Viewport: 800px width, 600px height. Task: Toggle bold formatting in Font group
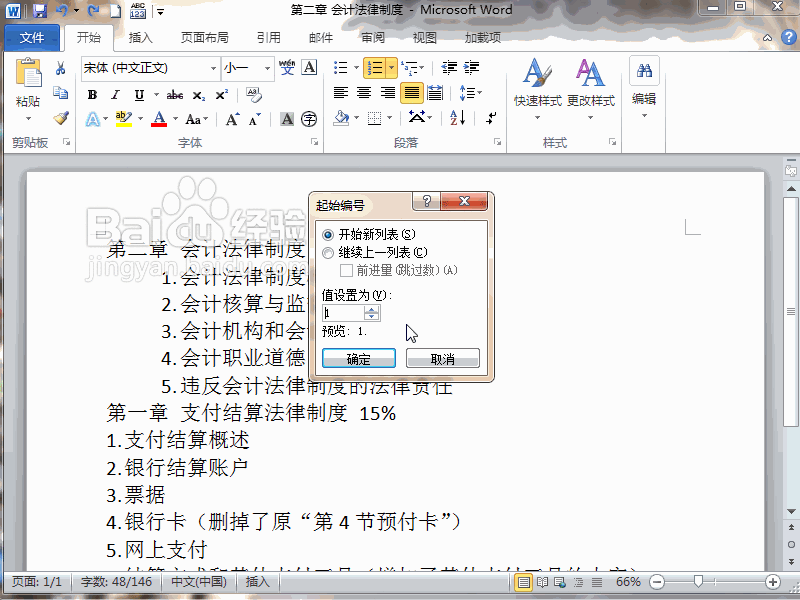(x=91, y=94)
